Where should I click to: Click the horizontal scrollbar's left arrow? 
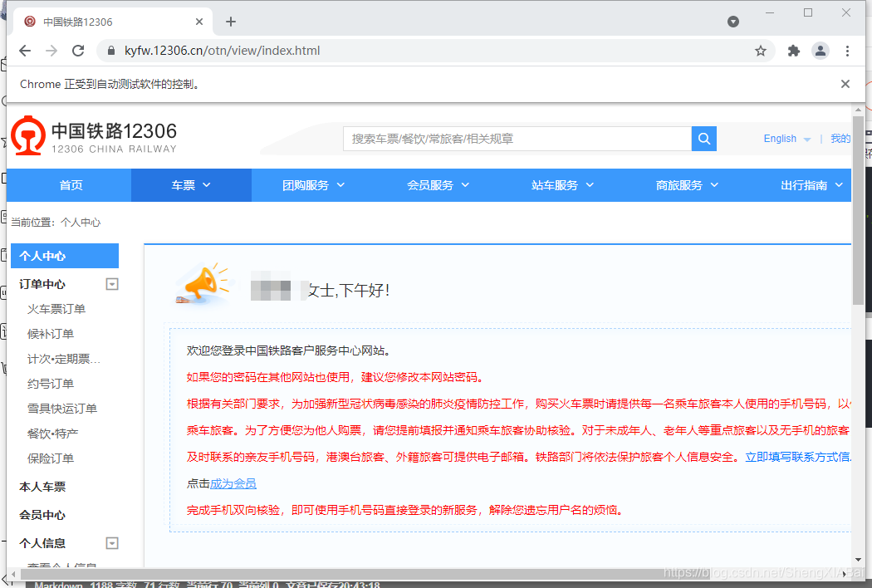(x=14, y=574)
